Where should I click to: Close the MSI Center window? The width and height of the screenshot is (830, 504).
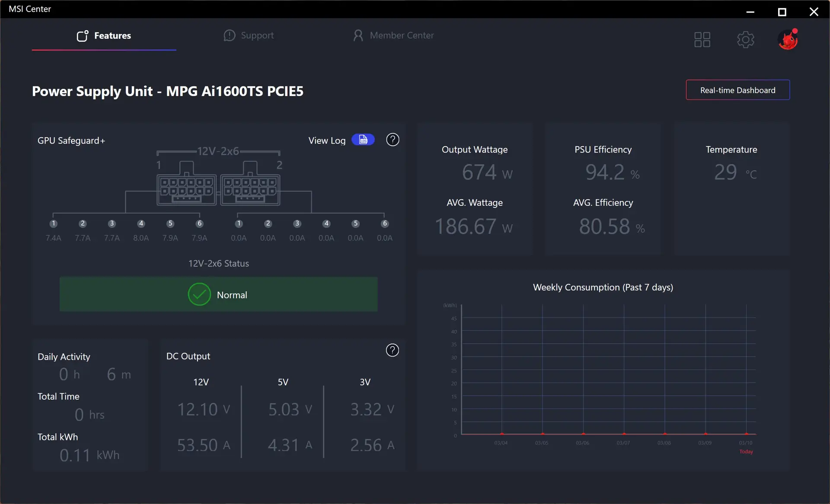814,12
